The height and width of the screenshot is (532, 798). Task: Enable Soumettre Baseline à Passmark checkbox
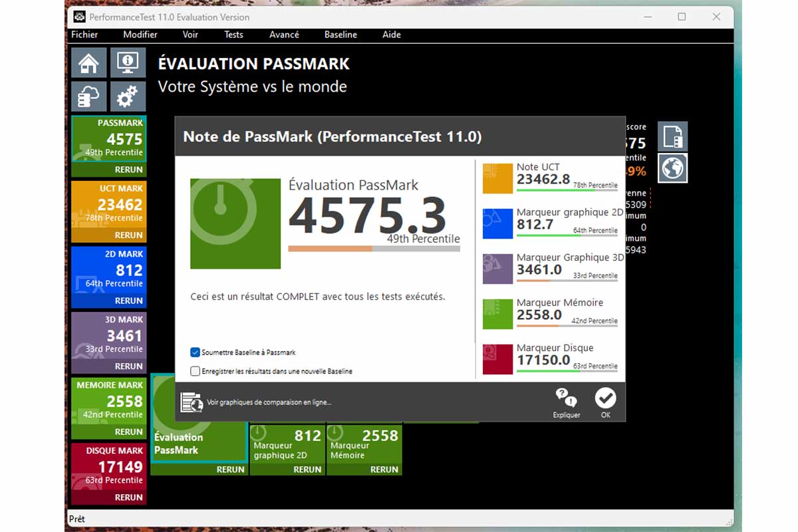[x=195, y=352]
